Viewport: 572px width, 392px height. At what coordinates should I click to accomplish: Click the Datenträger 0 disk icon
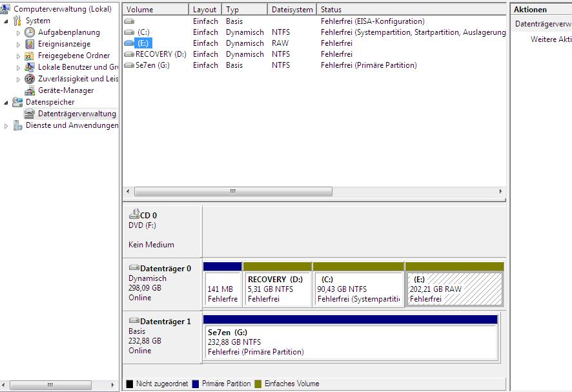click(134, 267)
